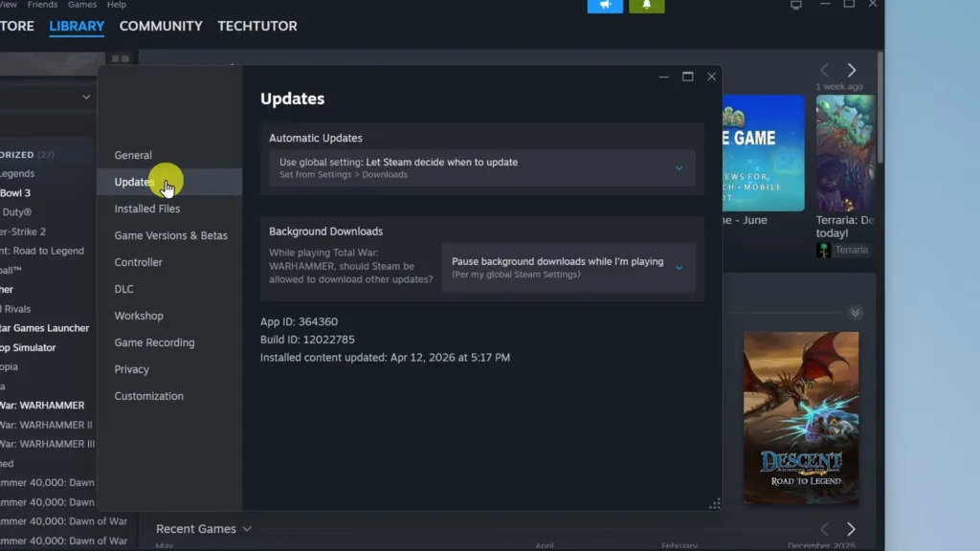Click next arrow beside Recent Games
Viewport: 980px width, 551px height.
click(x=851, y=529)
